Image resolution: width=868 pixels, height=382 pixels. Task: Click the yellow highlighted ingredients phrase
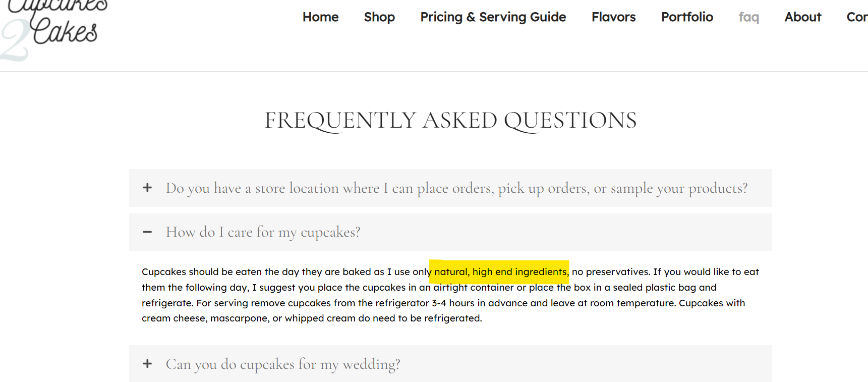[500, 272]
